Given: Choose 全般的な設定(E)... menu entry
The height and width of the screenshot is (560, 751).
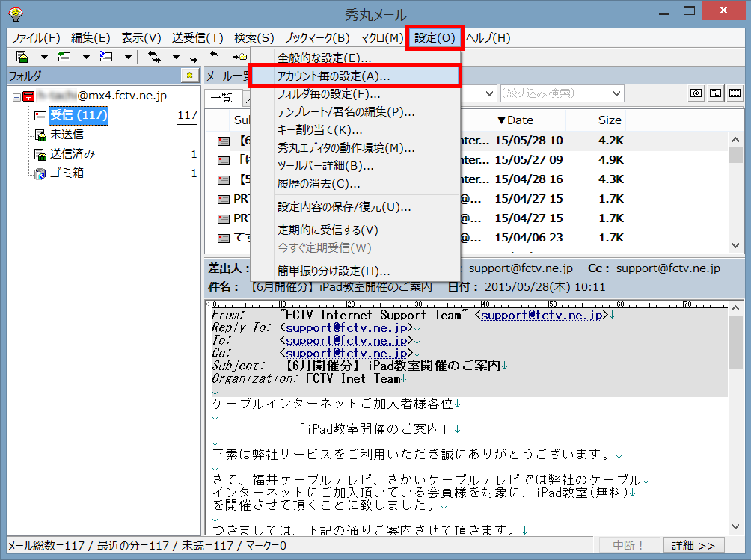Looking at the screenshot, I should [355, 58].
